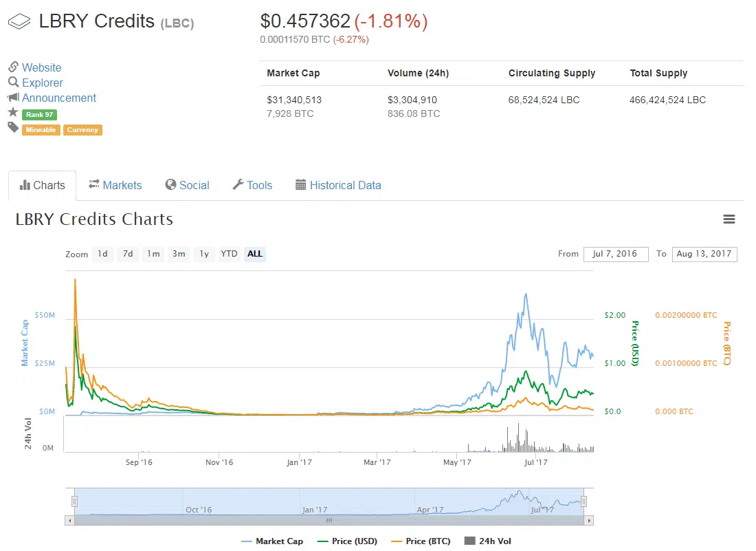The width and height of the screenshot is (756, 551).
Task: Click the Market Cap column header
Action: click(293, 74)
